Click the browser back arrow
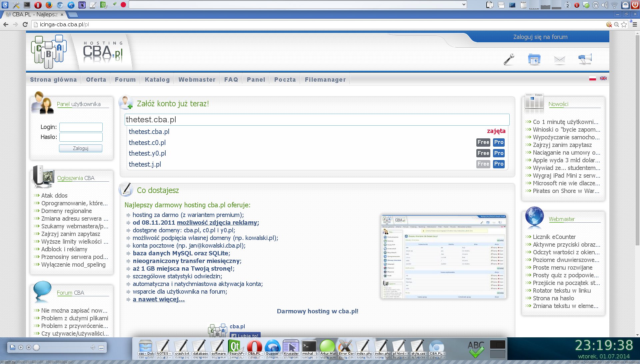This screenshot has height=364, width=640. click(6, 24)
